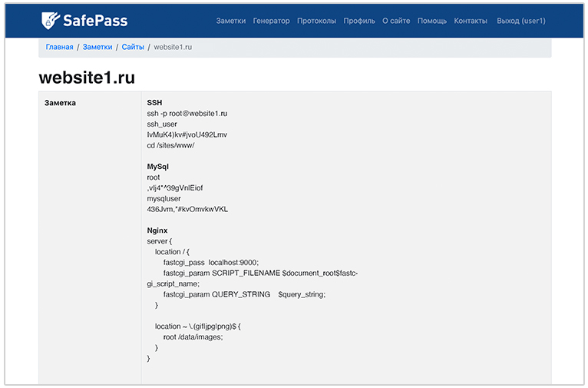Click the Заметки breadcrumb link
The image size is (588, 388).
(97, 47)
